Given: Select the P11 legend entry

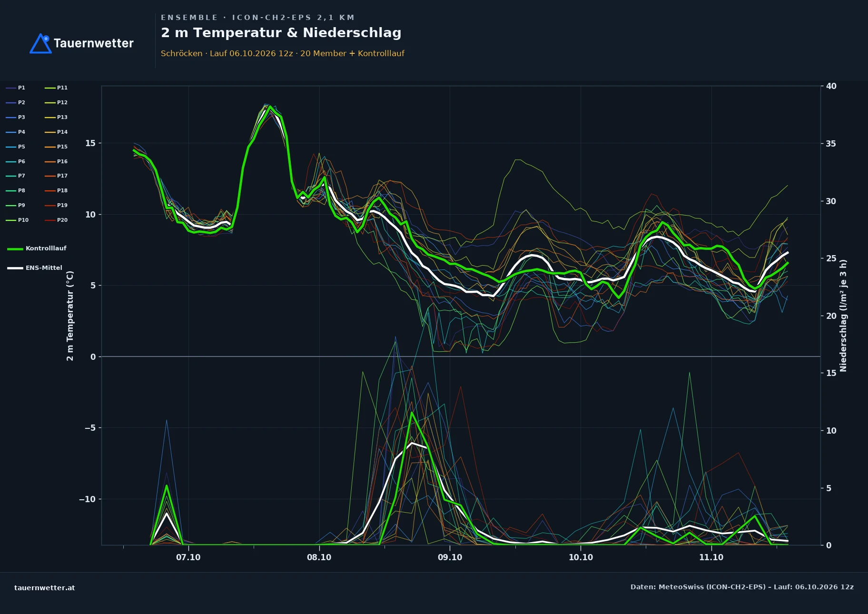Looking at the screenshot, I should [x=56, y=88].
